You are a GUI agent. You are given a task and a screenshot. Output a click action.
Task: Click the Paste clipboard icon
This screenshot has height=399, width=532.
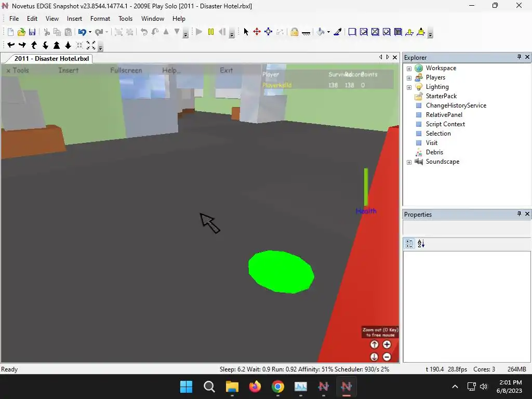68,32
